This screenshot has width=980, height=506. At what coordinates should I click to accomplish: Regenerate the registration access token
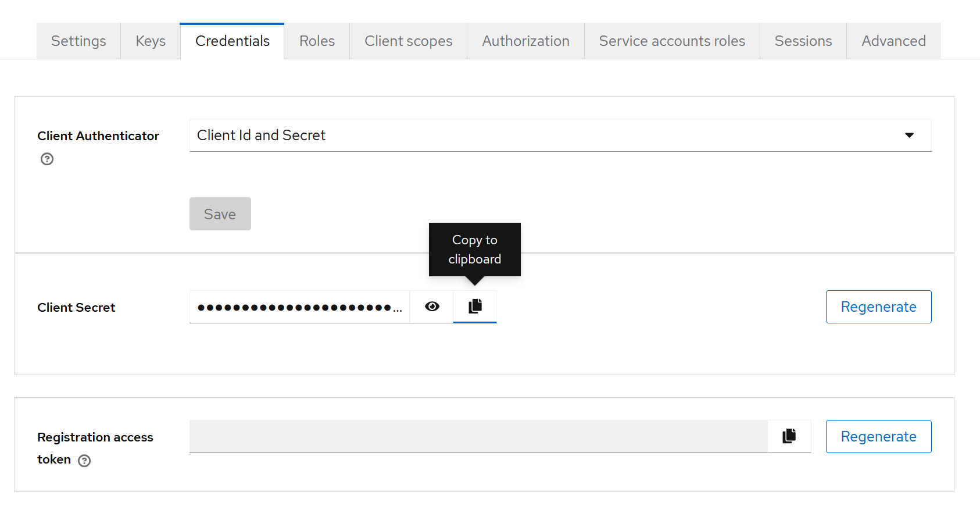point(878,436)
